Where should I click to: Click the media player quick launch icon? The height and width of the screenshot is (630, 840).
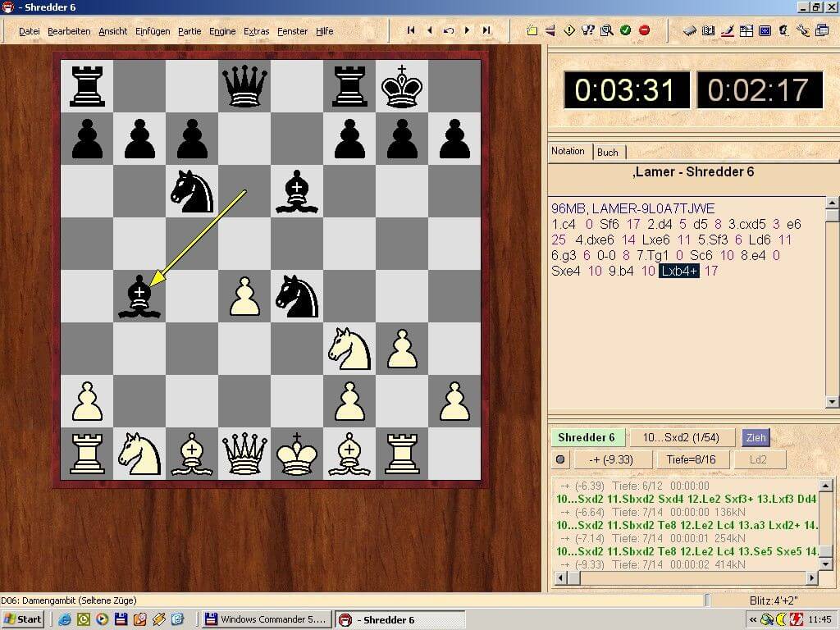(x=103, y=619)
